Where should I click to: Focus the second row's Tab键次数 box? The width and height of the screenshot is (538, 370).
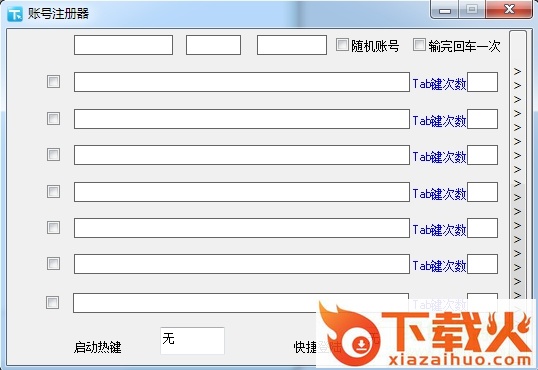[x=482, y=119]
